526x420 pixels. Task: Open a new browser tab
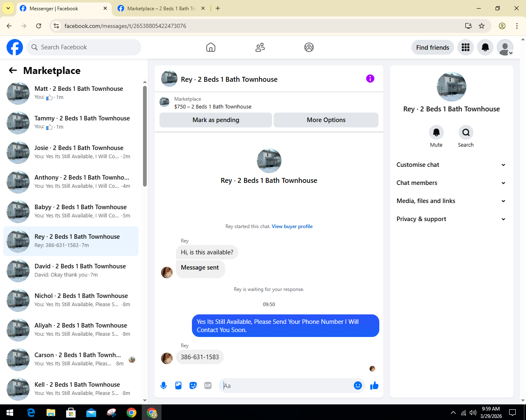[218, 8]
